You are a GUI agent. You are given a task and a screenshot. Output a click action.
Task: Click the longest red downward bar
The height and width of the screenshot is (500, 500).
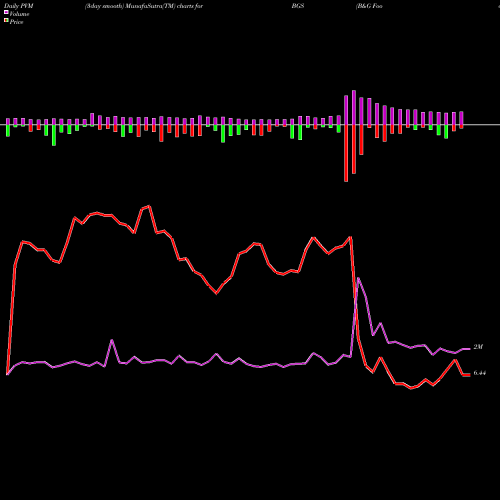point(346,153)
